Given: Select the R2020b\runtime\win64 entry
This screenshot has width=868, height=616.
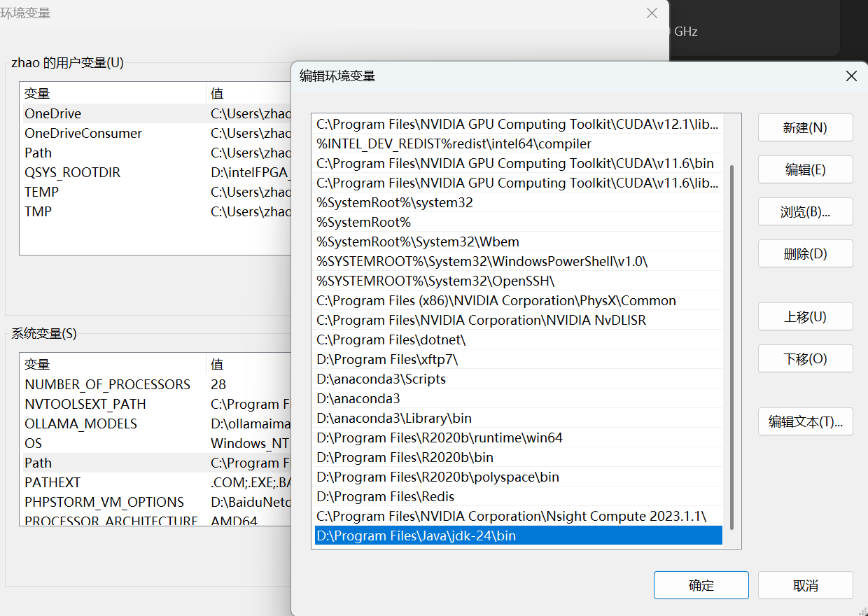Looking at the screenshot, I should point(519,437).
